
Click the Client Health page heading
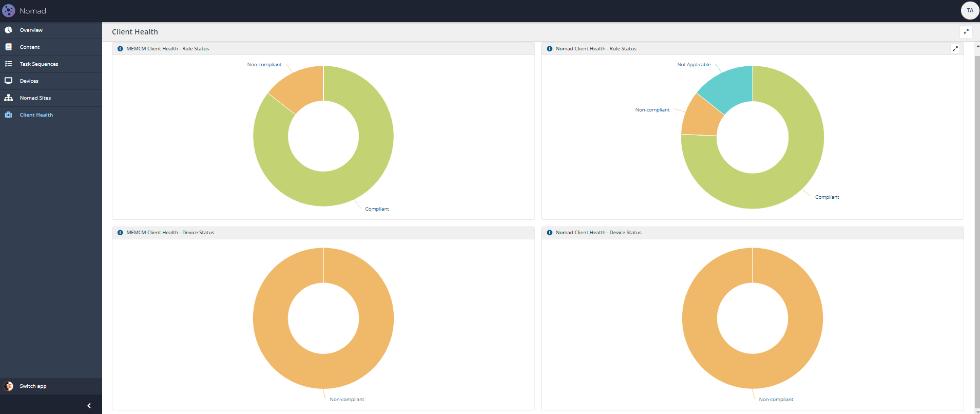(135, 32)
